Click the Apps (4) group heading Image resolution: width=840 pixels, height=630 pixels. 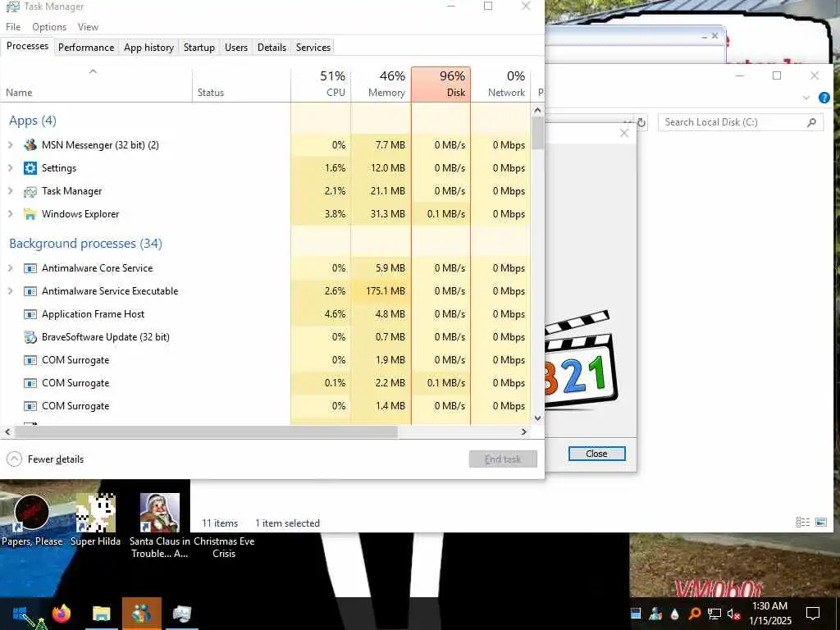(33, 121)
